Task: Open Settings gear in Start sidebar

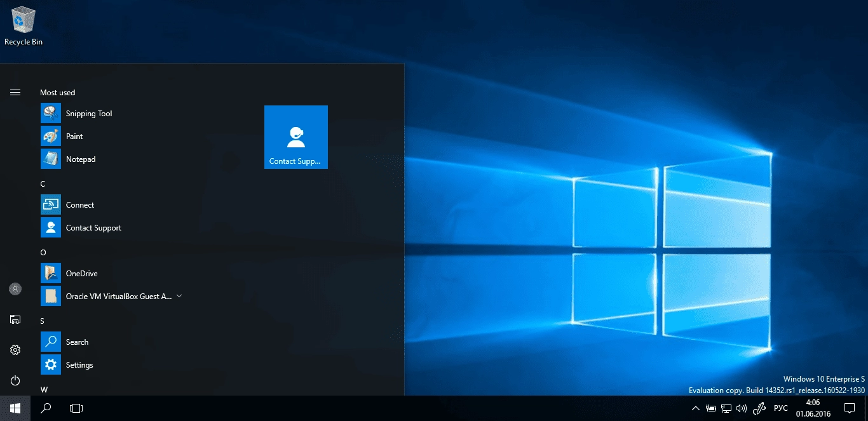Action: 15,350
